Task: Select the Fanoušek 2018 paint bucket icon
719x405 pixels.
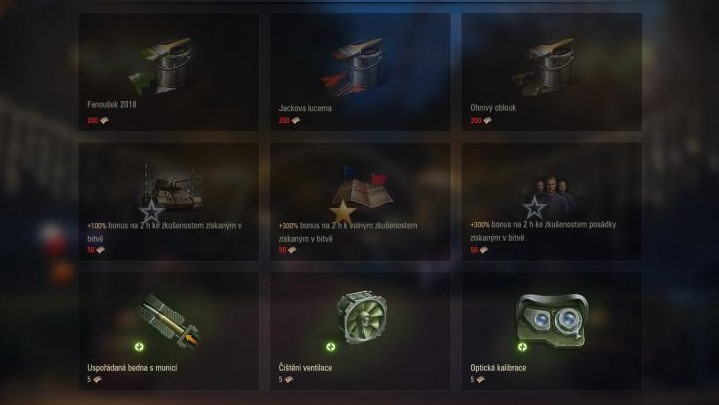Action: [x=161, y=66]
